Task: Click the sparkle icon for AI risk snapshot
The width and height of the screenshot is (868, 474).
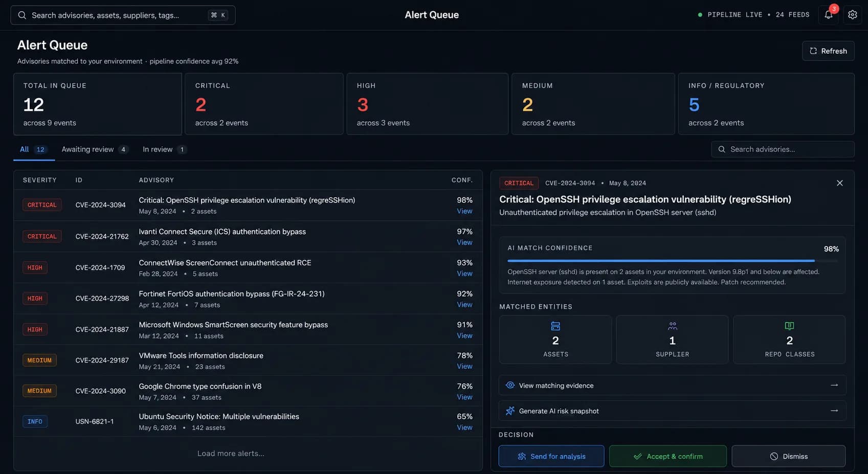Action: click(x=510, y=411)
